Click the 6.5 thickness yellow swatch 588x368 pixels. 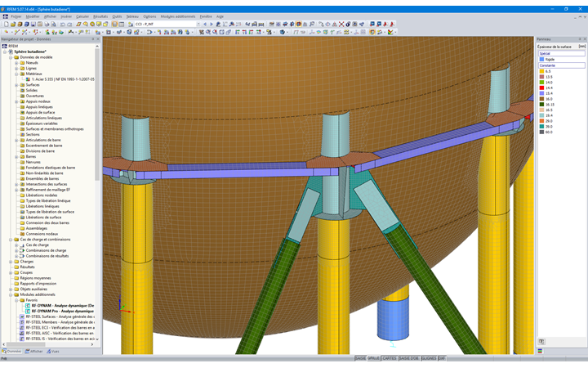tap(541, 71)
